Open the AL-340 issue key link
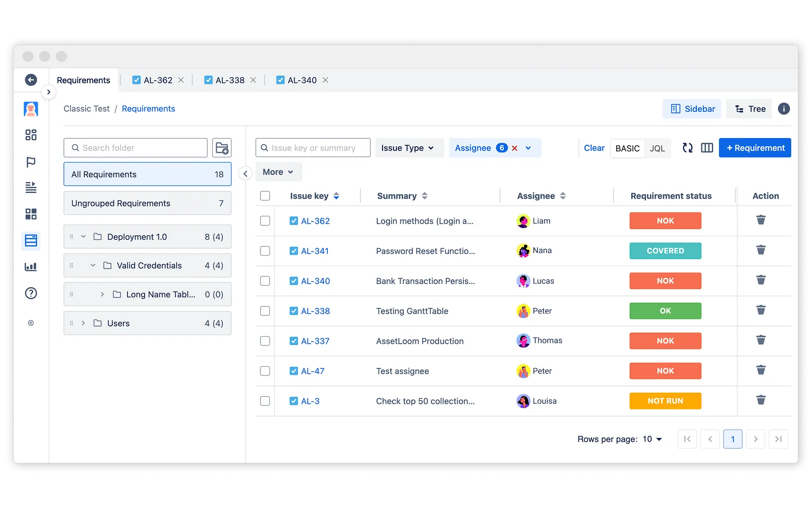The height and width of the screenshot is (508, 812). tap(315, 281)
